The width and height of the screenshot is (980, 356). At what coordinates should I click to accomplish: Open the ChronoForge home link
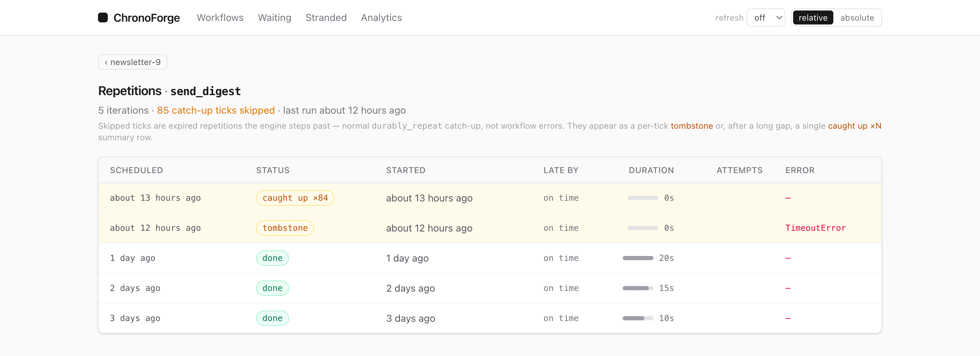(139, 17)
